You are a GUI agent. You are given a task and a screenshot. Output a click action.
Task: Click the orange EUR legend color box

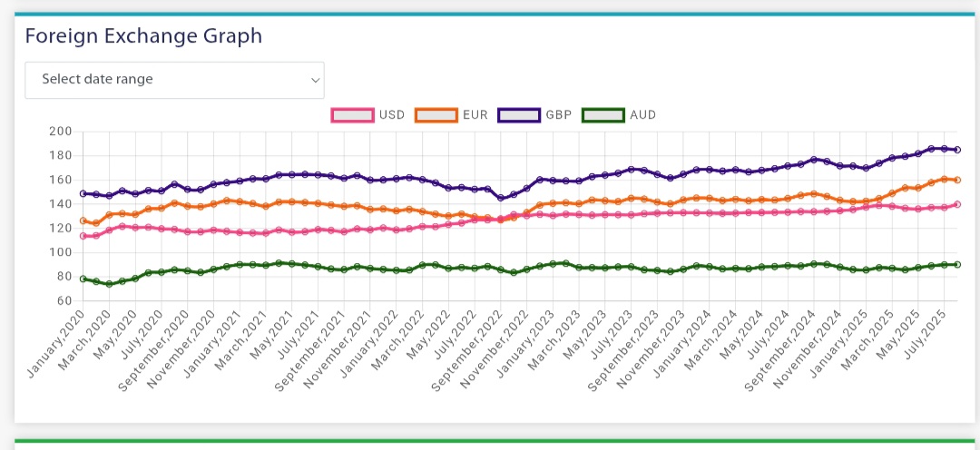(435, 115)
